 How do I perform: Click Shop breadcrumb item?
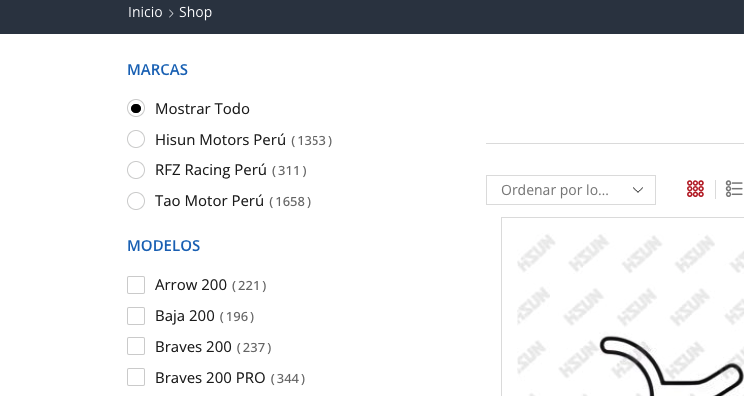195,12
